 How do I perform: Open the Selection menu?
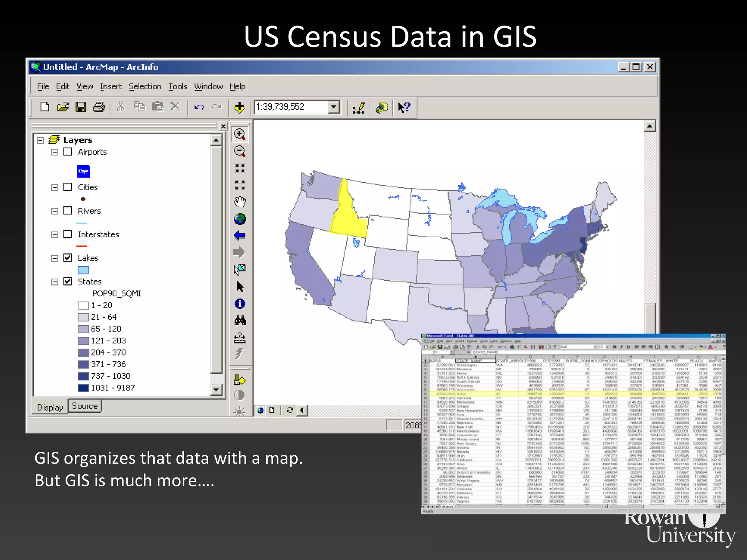click(x=145, y=86)
